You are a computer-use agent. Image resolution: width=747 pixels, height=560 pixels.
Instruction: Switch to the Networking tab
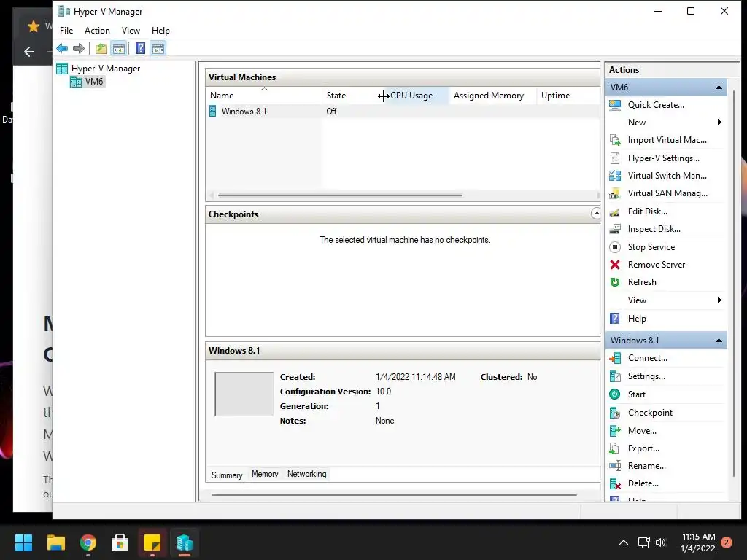click(x=307, y=474)
